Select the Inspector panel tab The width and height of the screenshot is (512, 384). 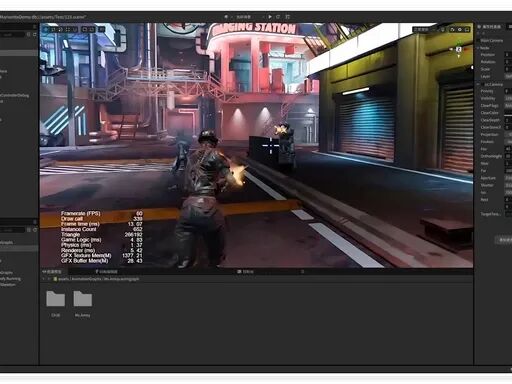(489, 27)
